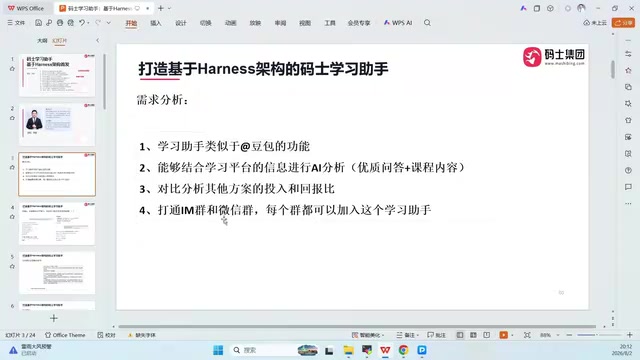Open the undo history dropdown arrow

coord(88,23)
